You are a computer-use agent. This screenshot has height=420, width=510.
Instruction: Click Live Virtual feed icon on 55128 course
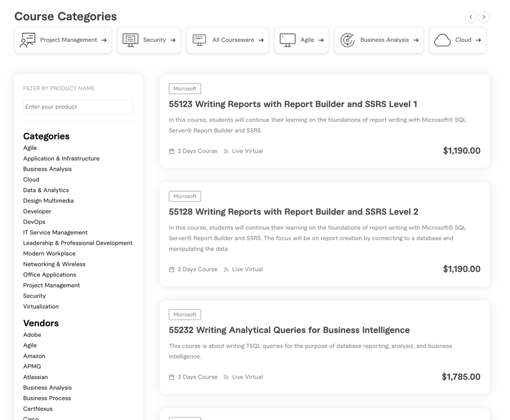point(226,270)
